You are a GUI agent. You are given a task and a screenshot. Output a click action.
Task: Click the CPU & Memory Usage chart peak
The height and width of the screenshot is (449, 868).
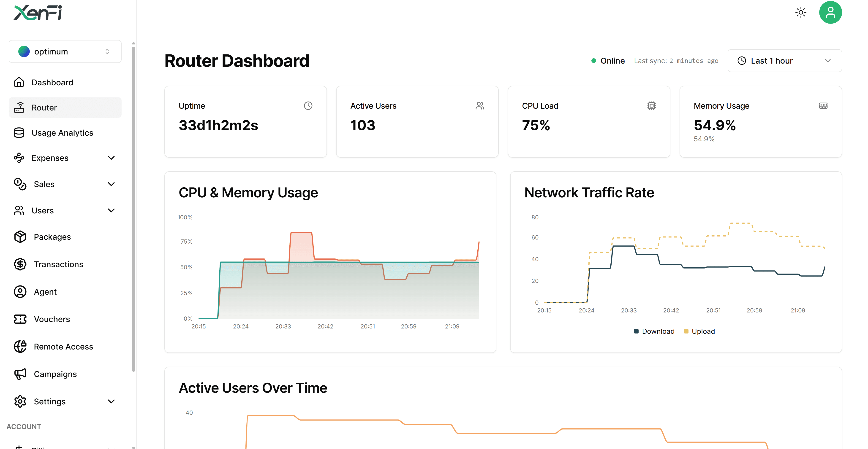coord(301,233)
